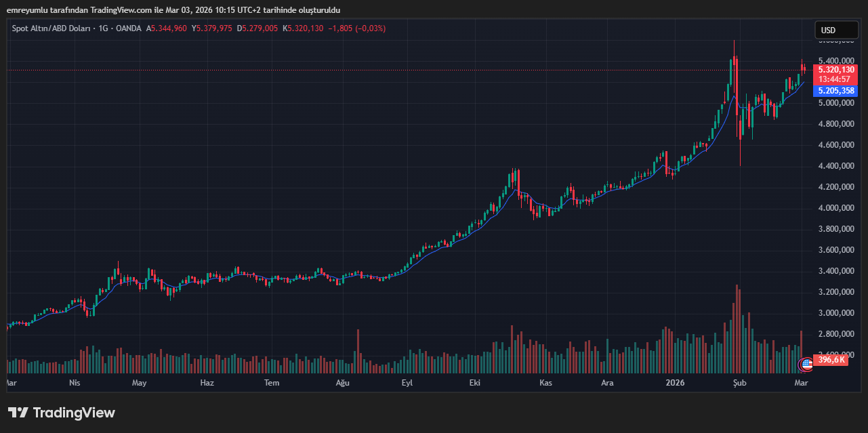Click the blue moving average label 5.205,358
868x433 pixels.
[x=836, y=91]
